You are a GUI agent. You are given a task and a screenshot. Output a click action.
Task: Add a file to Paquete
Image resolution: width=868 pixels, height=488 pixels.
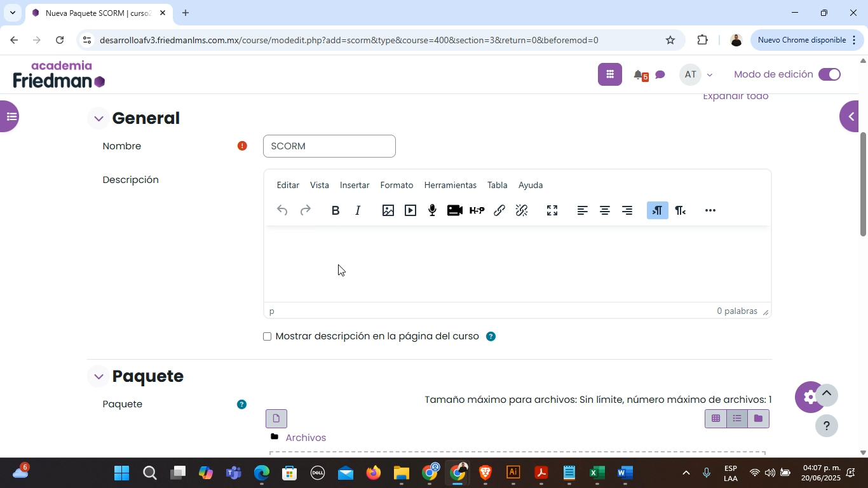click(276, 418)
